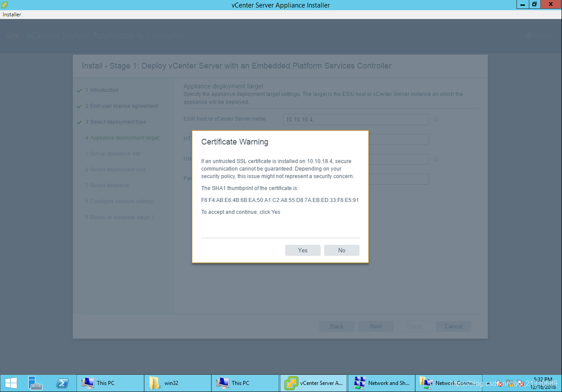The width and height of the screenshot is (562, 392).
Task: Launch PowerShell from the taskbar
Action: coord(62,383)
